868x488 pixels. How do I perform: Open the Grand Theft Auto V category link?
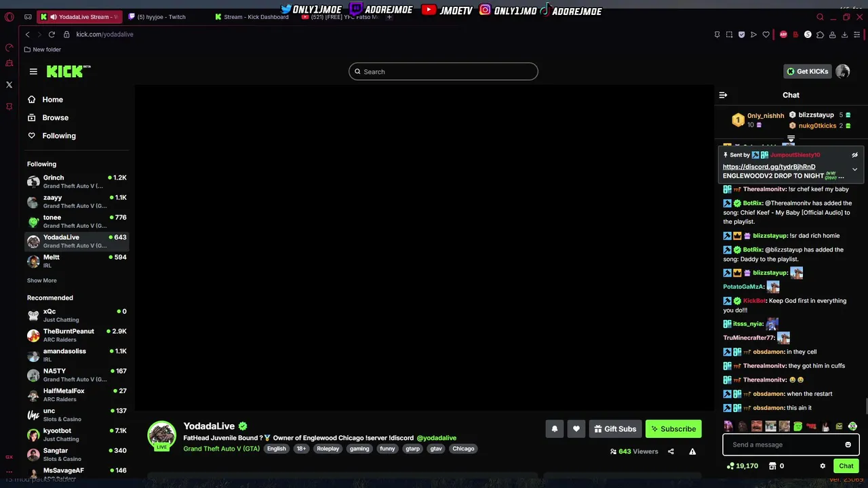click(222, 449)
